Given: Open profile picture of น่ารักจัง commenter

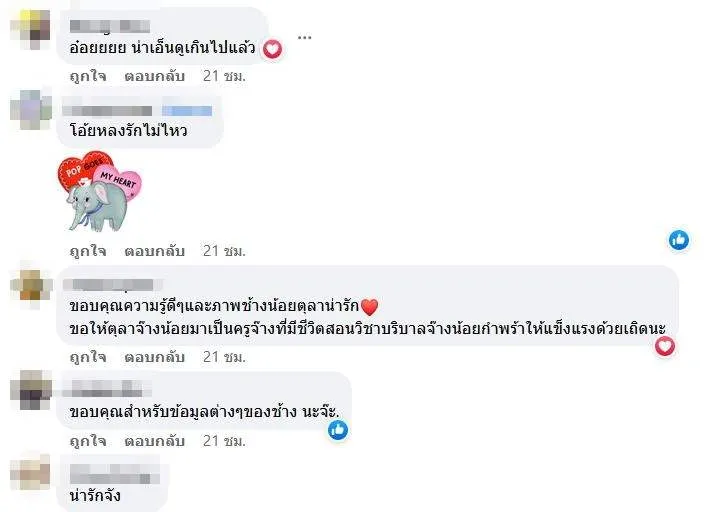Looking at the screenshot, I should (30, 472).
